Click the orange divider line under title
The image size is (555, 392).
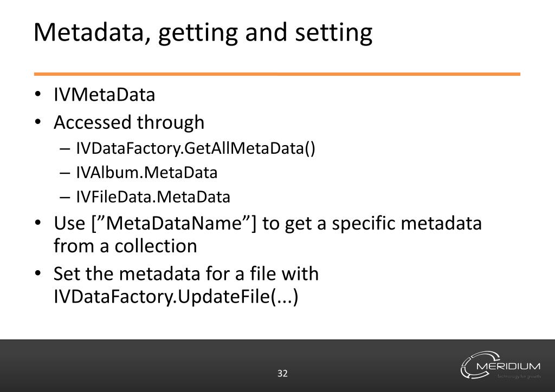(x=277, y=74)
